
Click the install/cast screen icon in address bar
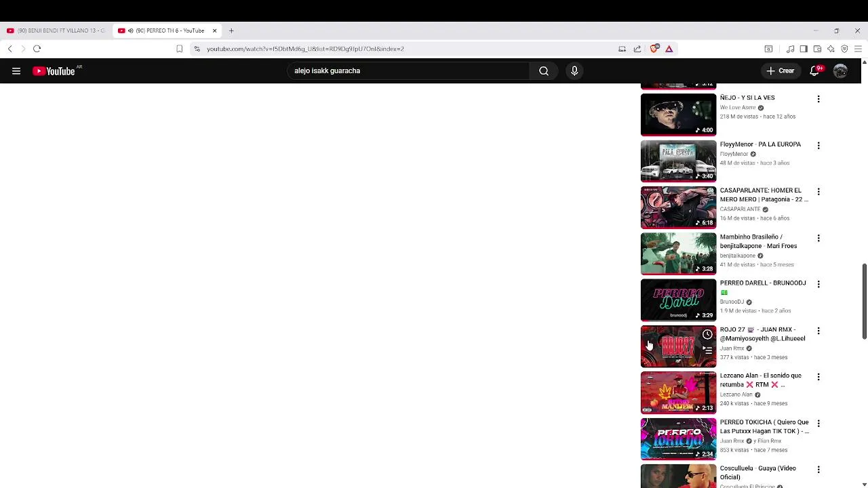[622, 49]
